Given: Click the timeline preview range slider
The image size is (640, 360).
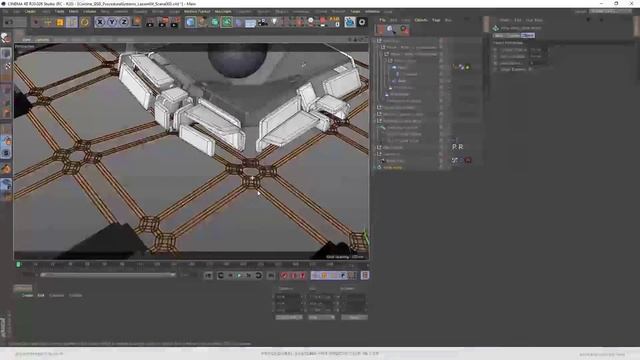Looking at the screenshot, I should [108, 275].
